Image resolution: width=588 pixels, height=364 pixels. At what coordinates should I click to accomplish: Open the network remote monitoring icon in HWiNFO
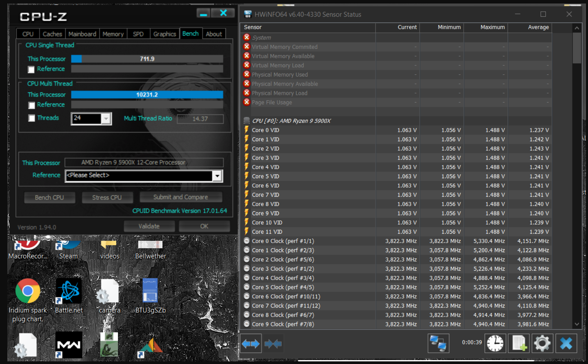(438, 343)
